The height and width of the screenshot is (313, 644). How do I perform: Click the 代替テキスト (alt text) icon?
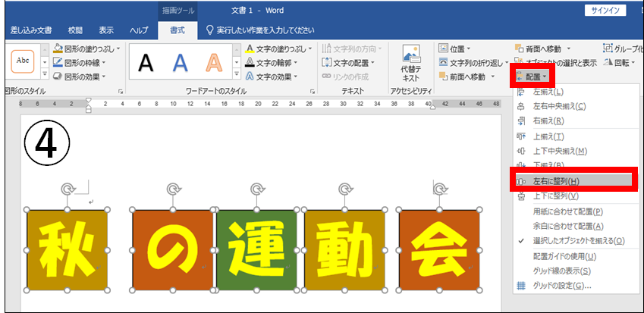pos(410,62)
